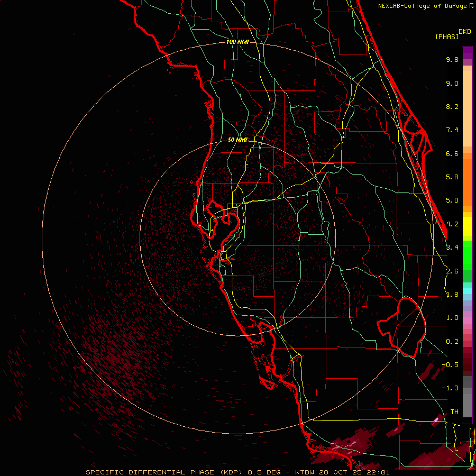Click the TH threshold label
The width and height of the screenshot is (476, 476).
(x=454, y=412)
